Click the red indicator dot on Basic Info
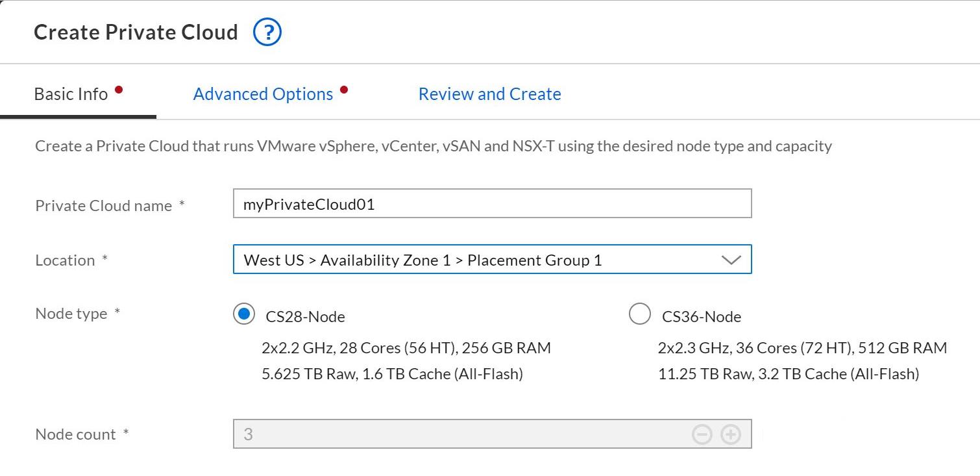This screenshot has height=476, width=980. (119, 90)
